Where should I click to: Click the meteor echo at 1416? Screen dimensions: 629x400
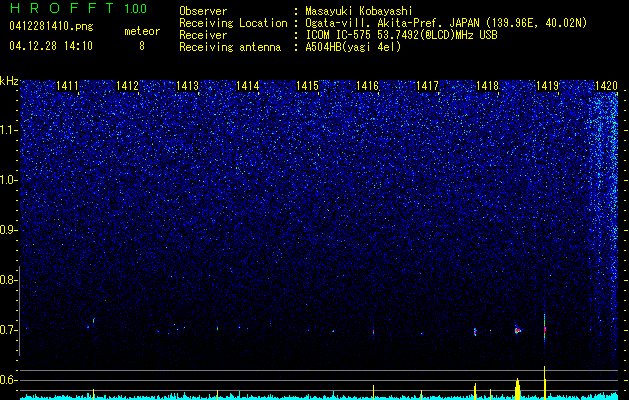[x=373, y=331]
